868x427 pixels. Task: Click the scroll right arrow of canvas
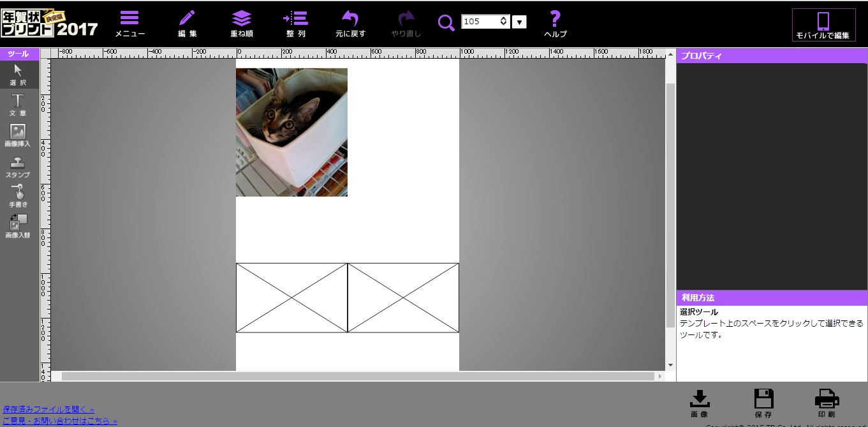click(660, 377)
